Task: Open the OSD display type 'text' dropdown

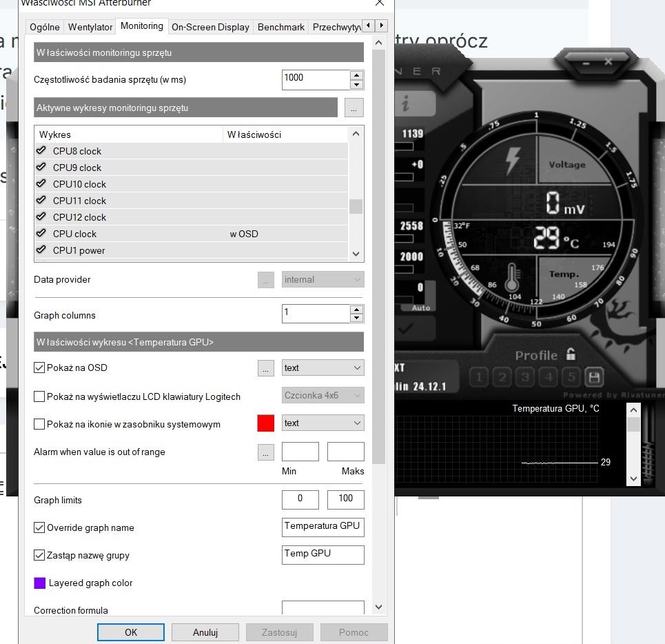Action: pyautogui.click(x=323, y=368)
